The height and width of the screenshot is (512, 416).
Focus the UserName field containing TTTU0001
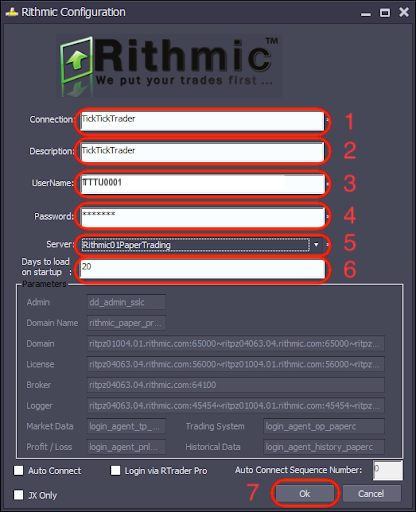click(202, 184)
